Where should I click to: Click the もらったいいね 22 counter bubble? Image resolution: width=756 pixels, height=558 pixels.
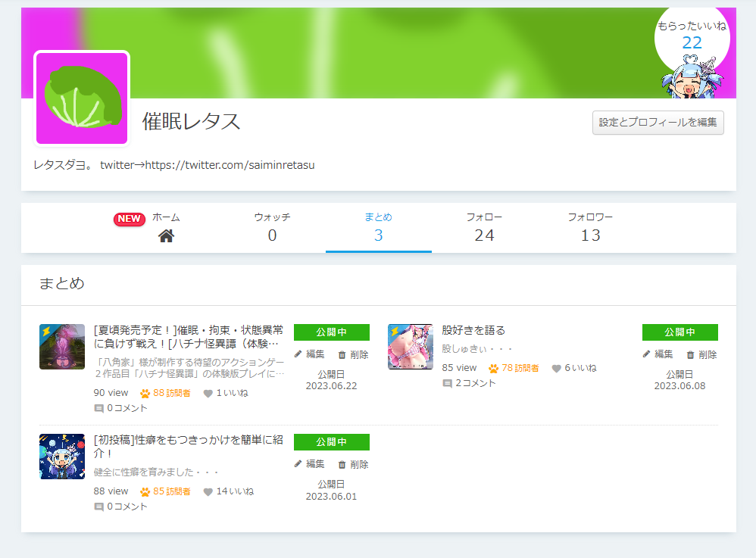coord(692,36)
